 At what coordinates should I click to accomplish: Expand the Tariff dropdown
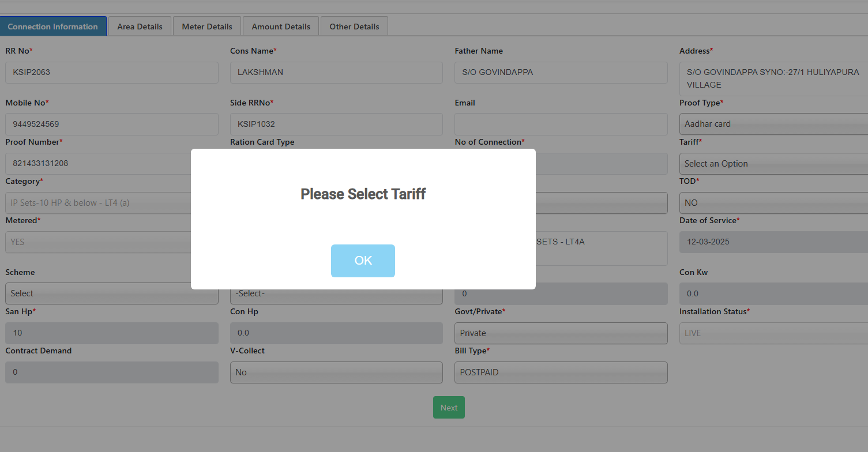click(773, 164)
